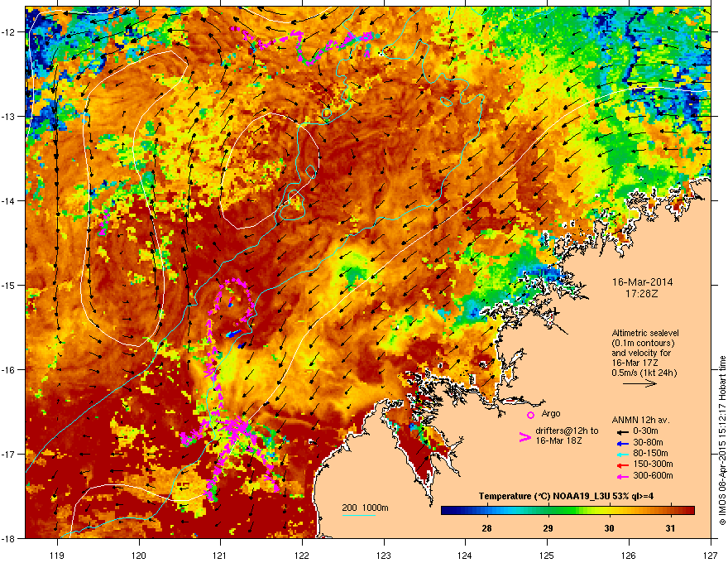This screenshot has height=563, width=728.
Task: Click longitude axis label 121
Action: pos(220,555)
